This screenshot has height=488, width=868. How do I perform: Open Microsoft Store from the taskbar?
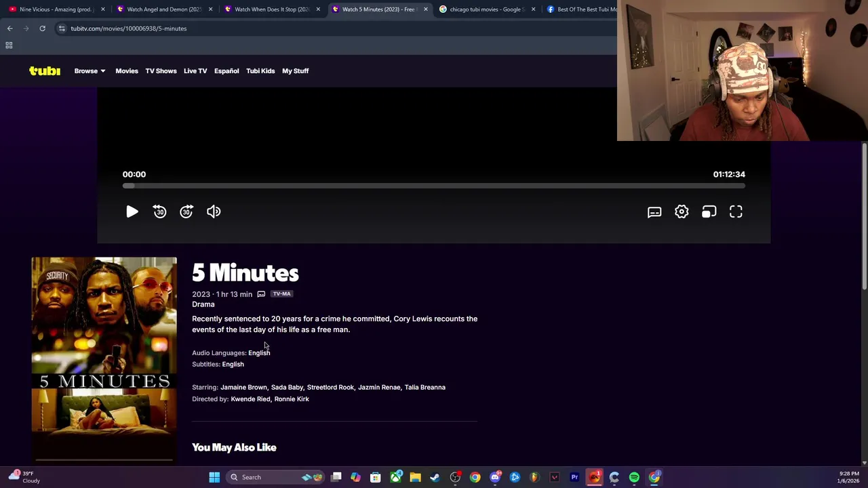pyautogui.click(x=375, y=477)
